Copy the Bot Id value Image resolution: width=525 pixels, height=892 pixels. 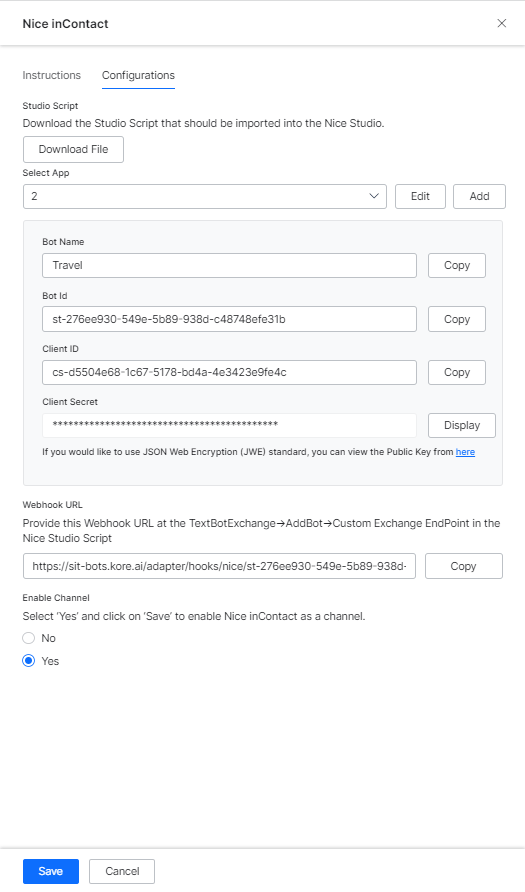[457, 319]
